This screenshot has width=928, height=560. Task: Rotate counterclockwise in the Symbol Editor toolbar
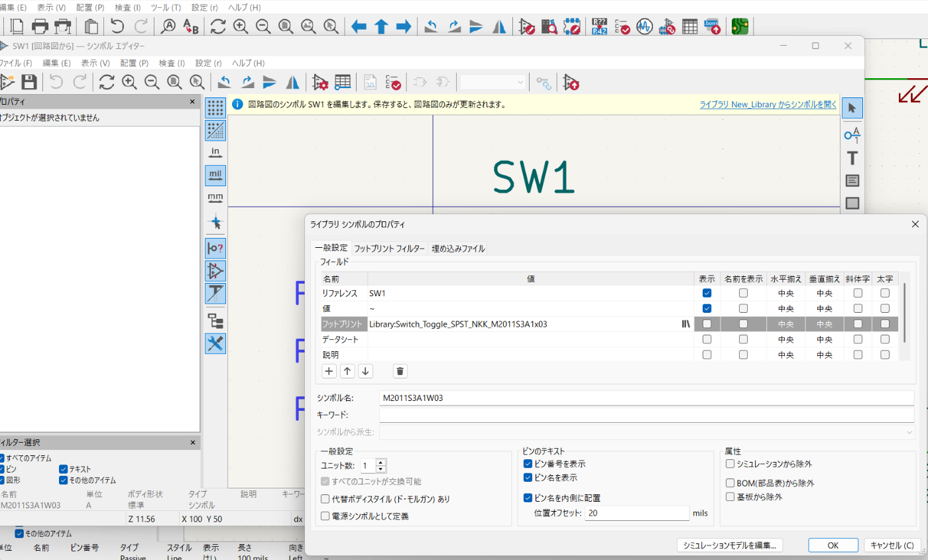click(225, 82)
